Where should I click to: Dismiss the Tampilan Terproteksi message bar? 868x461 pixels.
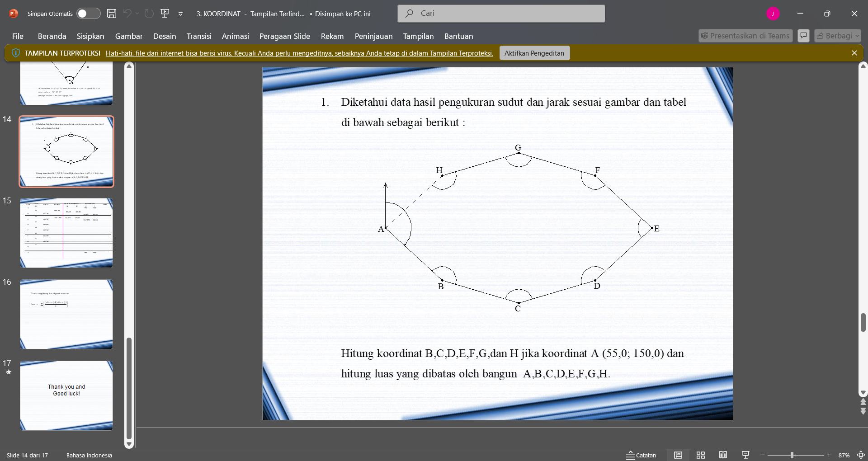pyautogui.click(x=854, y=53)
